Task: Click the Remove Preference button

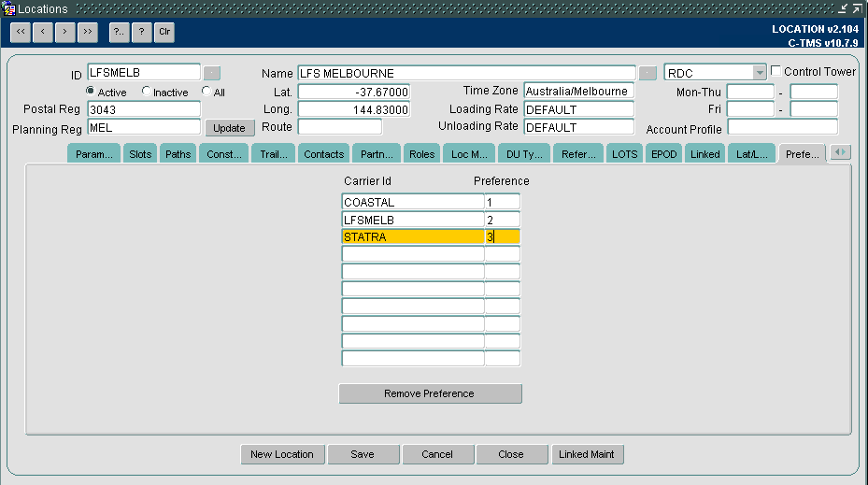Action: [430, 393]
